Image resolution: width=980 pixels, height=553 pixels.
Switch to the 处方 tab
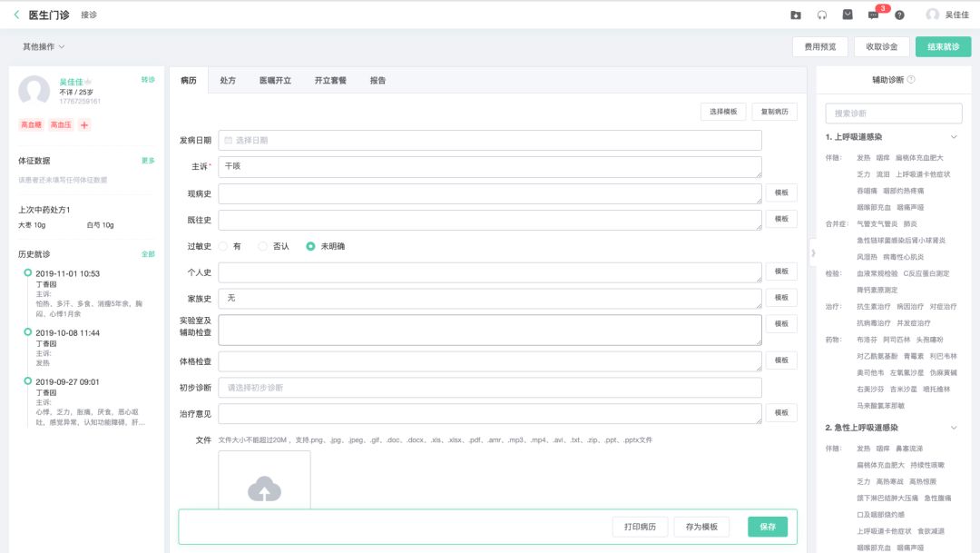pos(228,80)
